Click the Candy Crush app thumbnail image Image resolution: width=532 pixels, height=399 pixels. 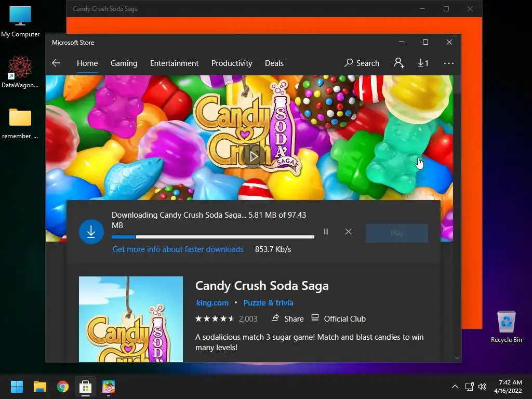pyautogui.click(x=130, y=319)
